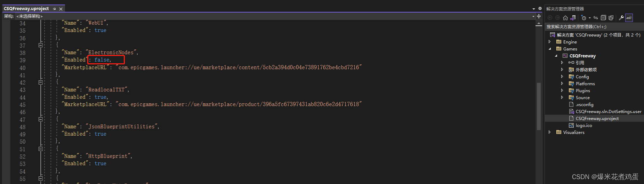The width and height of the screenshot is (644, 184).
Task: Click the Source filter folder icon
Action: [571, 97]
